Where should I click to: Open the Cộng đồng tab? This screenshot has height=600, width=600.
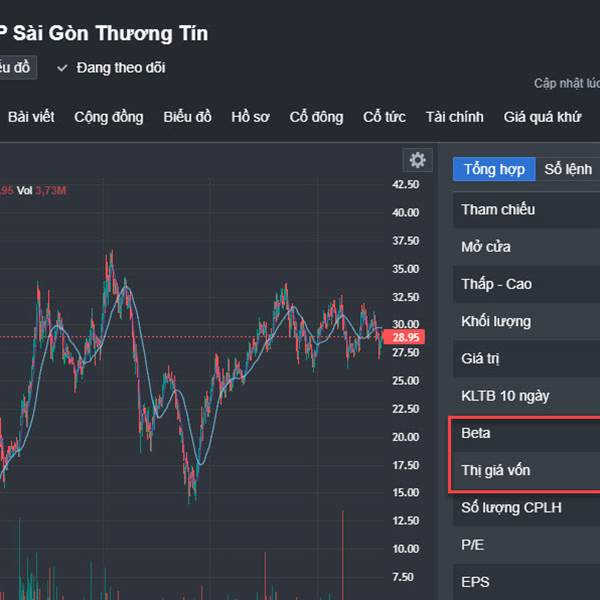[x=109, y=117]
